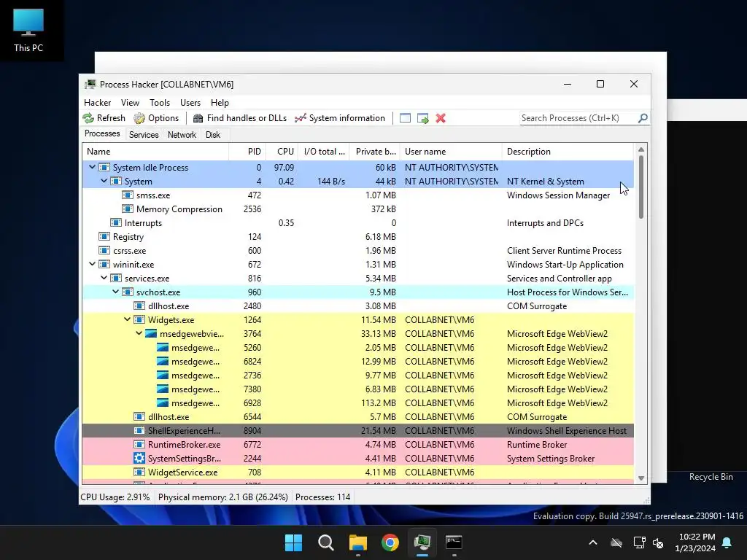Viewport: 747px width, 560px height.
Task: Open the Help menu
Action: pos(220,103)
